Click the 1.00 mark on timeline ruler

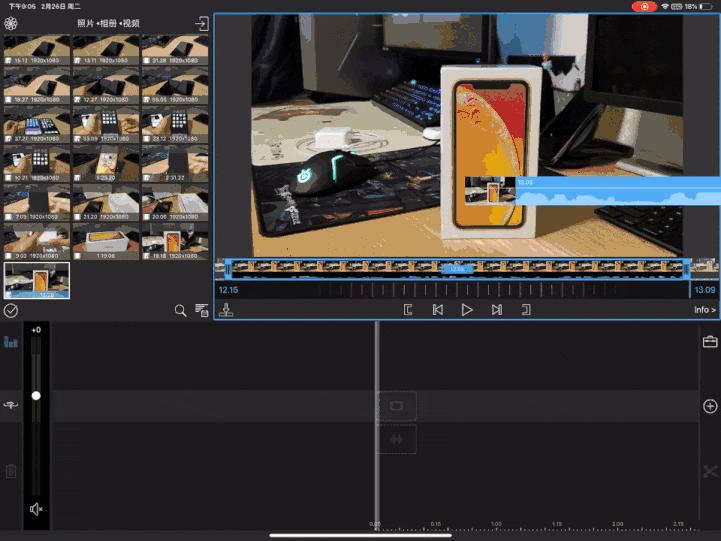(496, 524)
